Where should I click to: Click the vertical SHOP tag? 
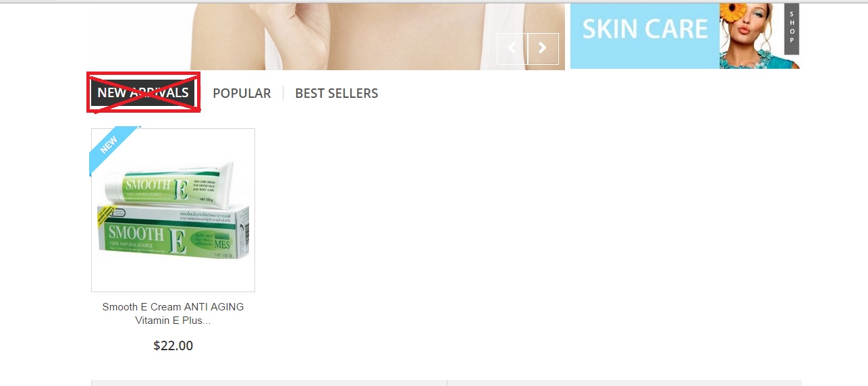pos(792,30)
